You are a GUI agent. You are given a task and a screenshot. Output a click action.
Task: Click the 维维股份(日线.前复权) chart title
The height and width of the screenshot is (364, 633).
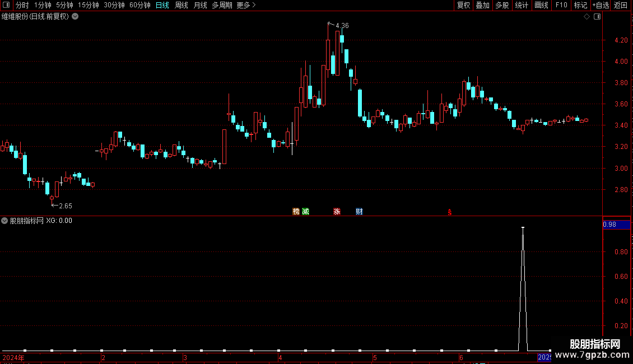coord(35,17)
